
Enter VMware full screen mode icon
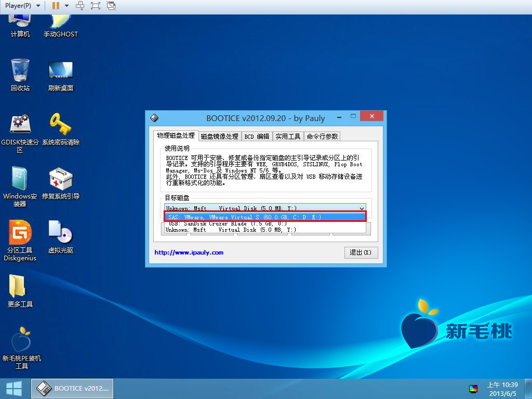(x=96, y=6)
